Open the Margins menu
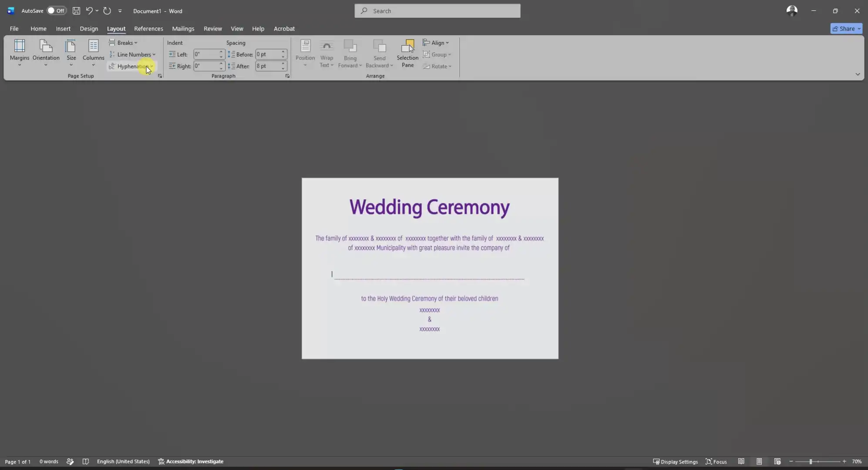Viewport: 868px width, 470px height. 20,53
